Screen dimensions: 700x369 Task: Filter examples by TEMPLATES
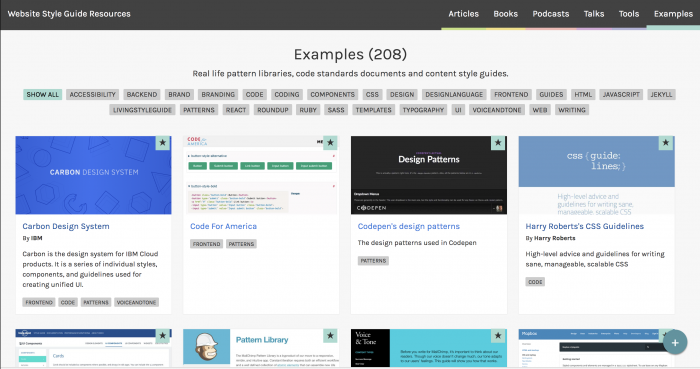click(x=374, y=110)
